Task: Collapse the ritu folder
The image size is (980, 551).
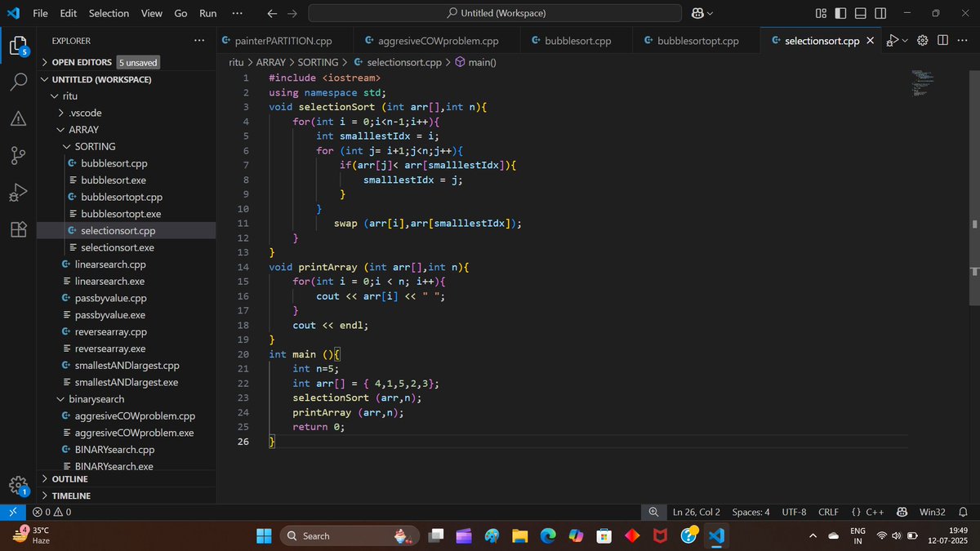Action: tap(127, 96)
